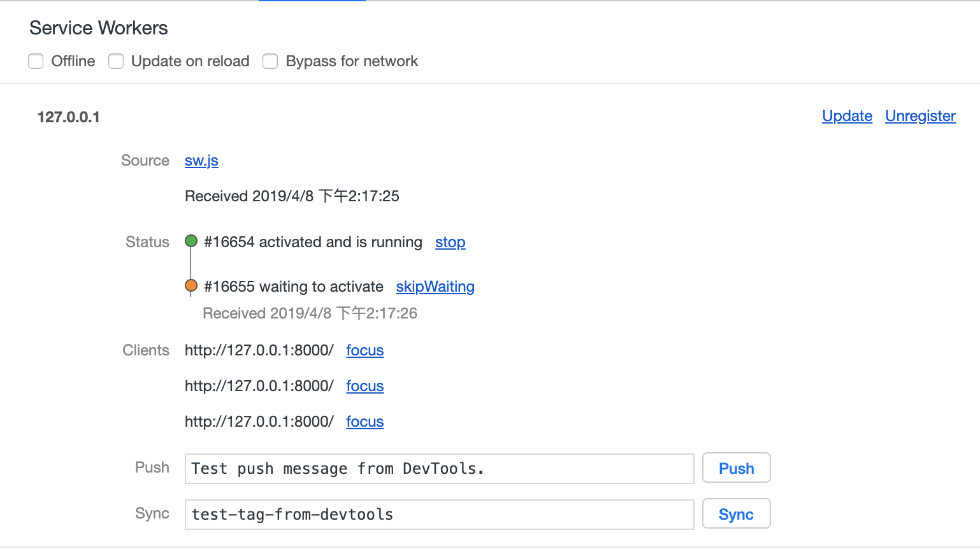
Task: Click the Push message input field
Action: [x=440, y=469]
